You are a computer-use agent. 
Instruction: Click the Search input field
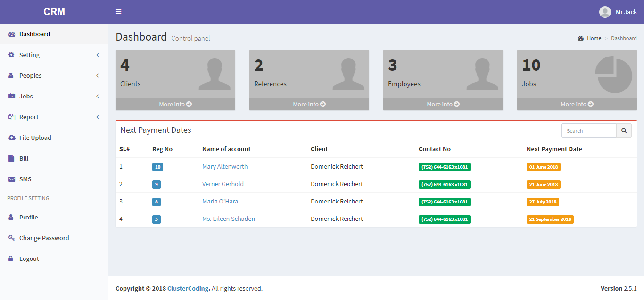click(x=589, y=131)
